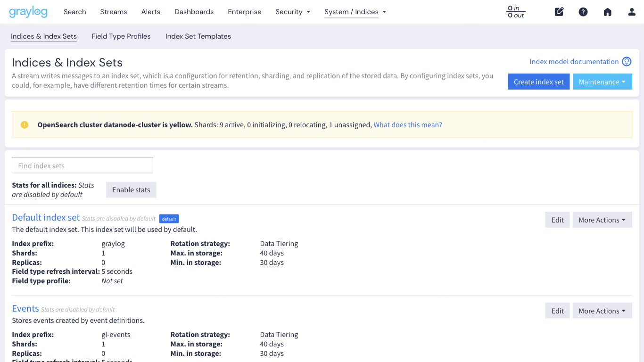644x362 pixels.
Task: Open the Security dropdown
Action: point(293,12)
